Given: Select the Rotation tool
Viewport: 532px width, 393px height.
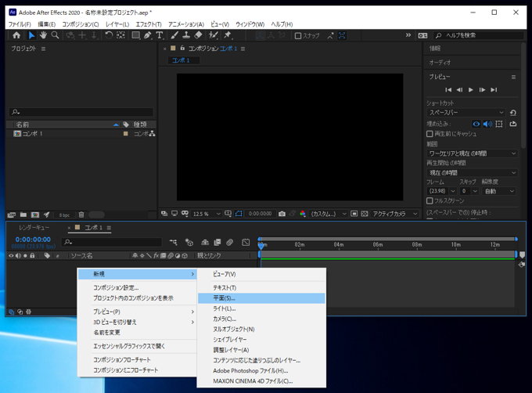Looking at the screenshot, I should click(109, 35).
